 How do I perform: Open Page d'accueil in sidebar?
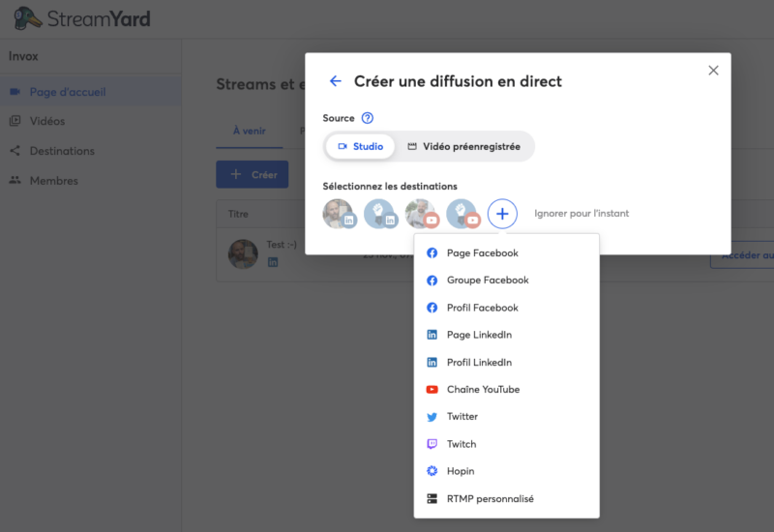coord(90,92)
